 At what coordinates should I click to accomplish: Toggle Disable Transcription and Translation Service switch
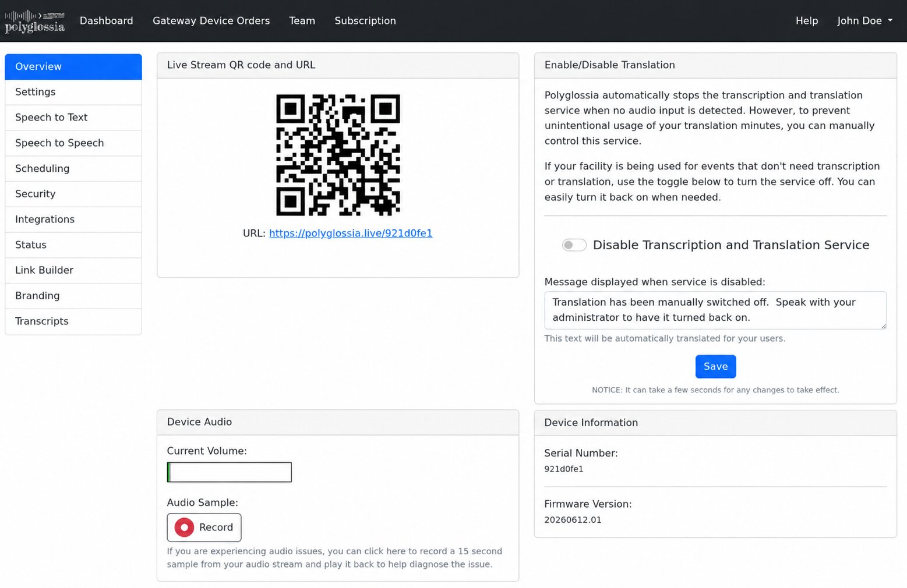click(x=574, y=245)
